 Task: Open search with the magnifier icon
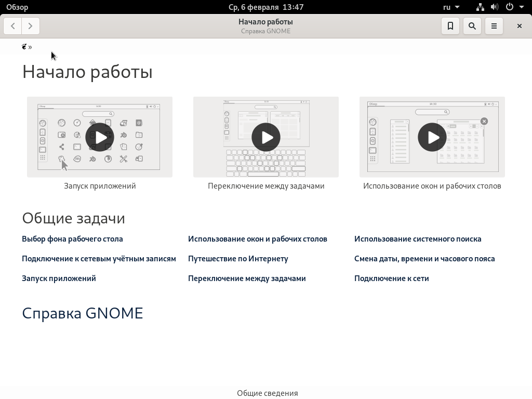point(472,26)
